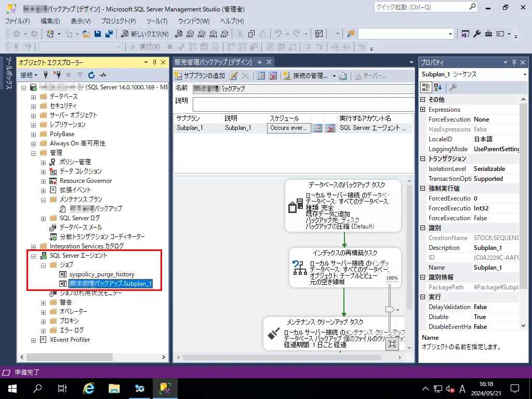Screen dimensions: 532x399
Task: Click the ForceExecution None value
Action: 496,119
